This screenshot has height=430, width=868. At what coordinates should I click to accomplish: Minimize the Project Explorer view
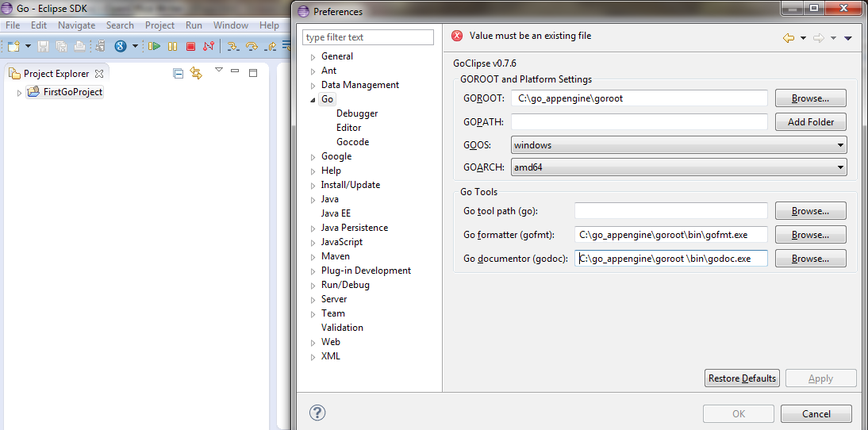[x=235, y=71]
